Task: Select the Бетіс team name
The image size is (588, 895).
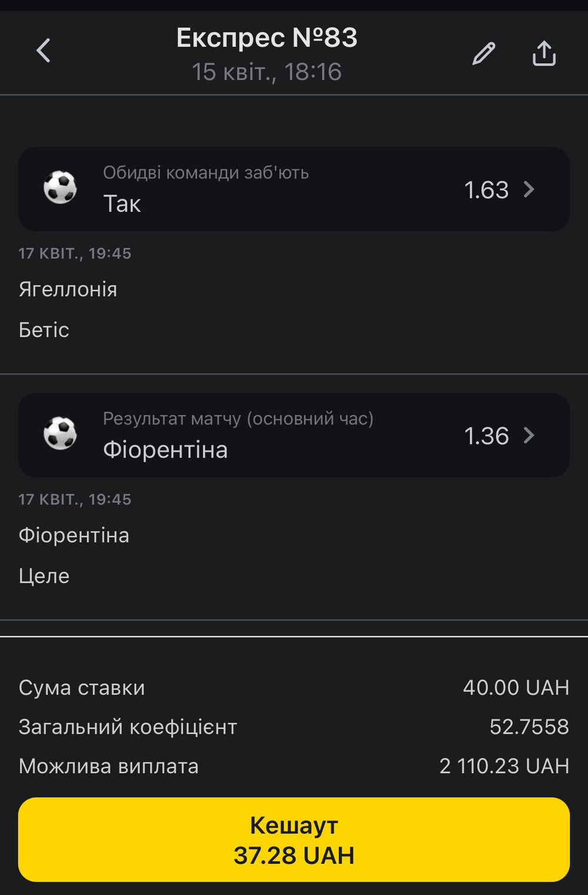Action: 44,330
